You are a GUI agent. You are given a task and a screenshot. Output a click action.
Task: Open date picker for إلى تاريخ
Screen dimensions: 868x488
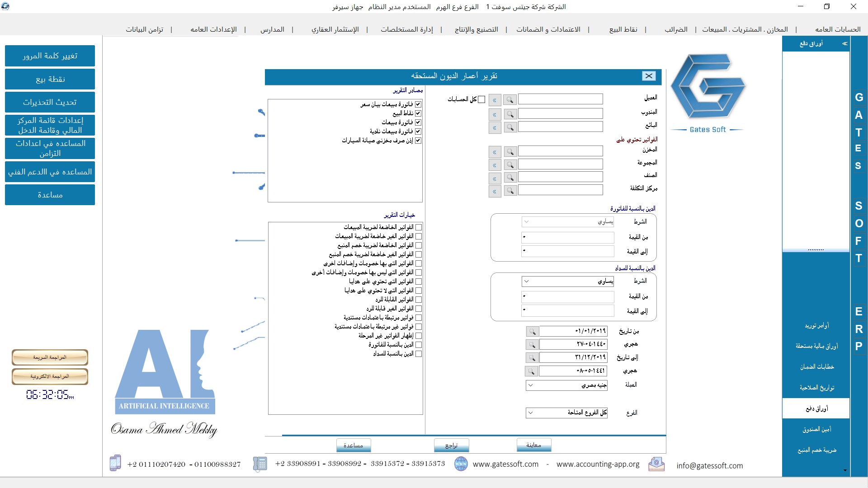pyautogui.click(x=532, y=357)
